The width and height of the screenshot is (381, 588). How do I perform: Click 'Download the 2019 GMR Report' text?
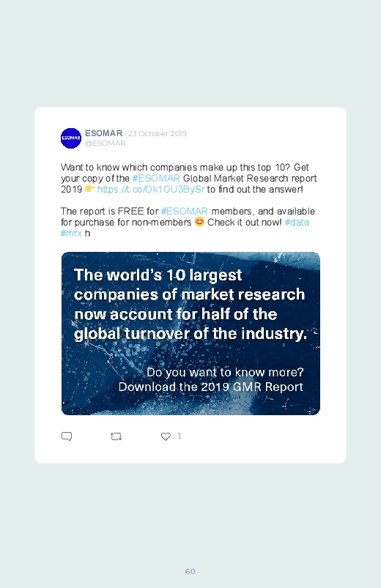pyautogui.click(x=210, y=387)
